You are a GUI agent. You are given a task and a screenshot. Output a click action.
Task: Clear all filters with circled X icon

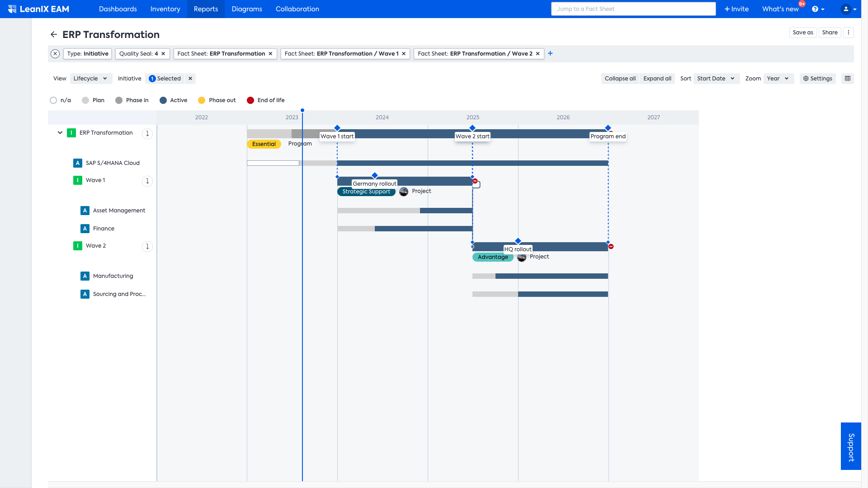pyautogui.click(x=55, y=54)
